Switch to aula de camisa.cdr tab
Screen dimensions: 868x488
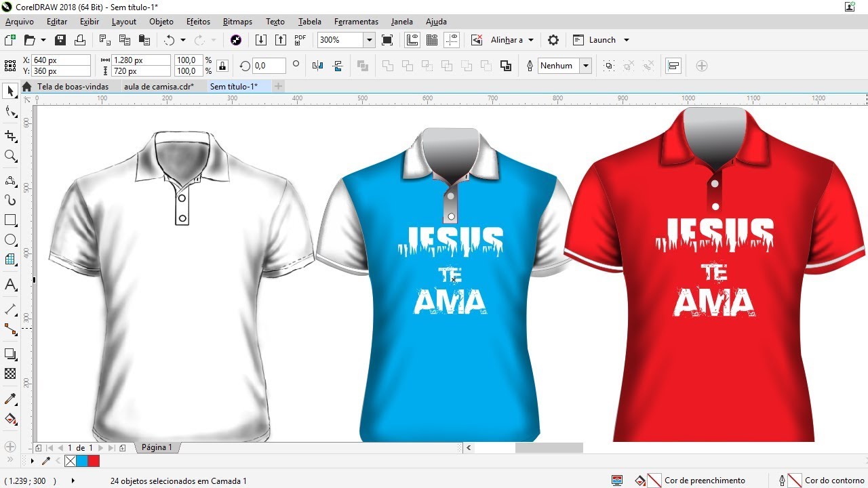pyautogui.click(x=159, y=86)
